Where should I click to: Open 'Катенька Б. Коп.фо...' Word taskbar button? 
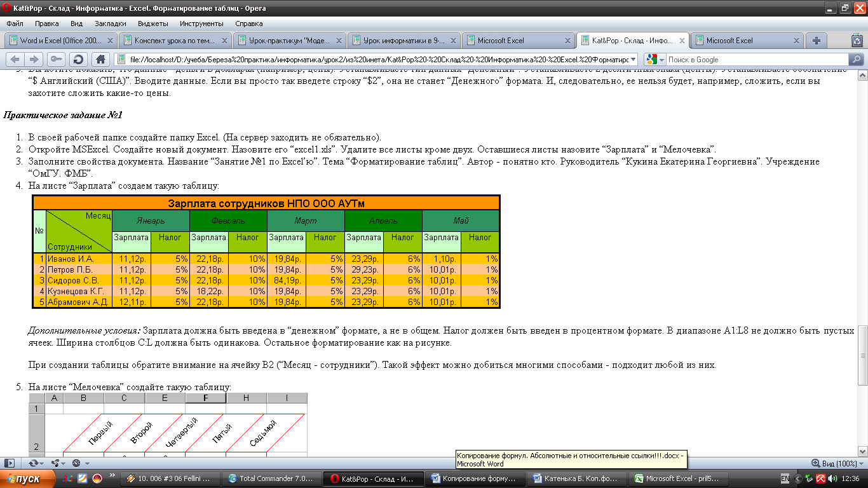[x=578, y=478]
